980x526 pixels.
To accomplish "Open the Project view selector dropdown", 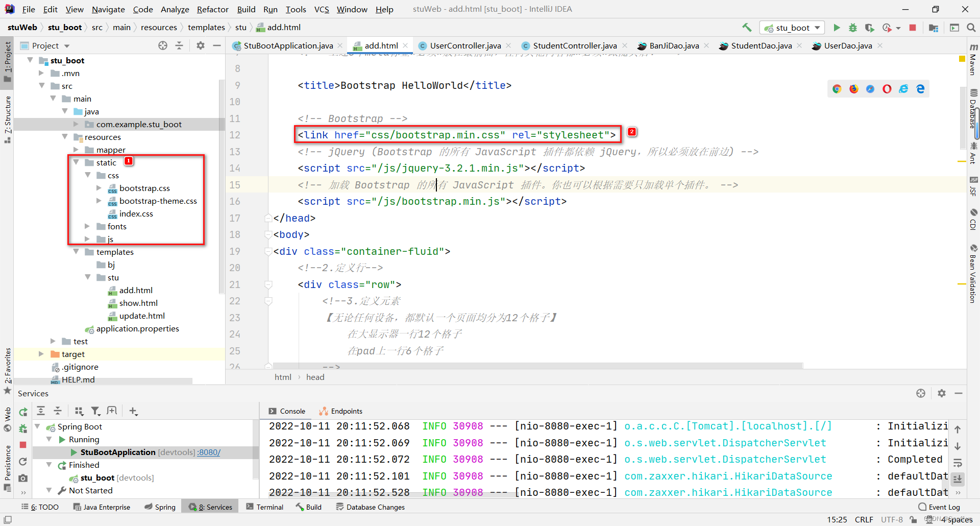I will pyautogui.click(x=45, y=45).
